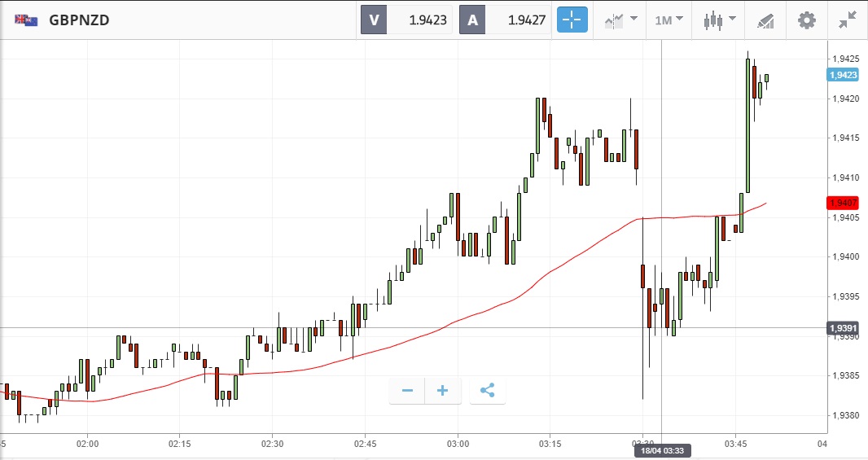The height and width of the screenshot is (460, 868).
Task: Click the V sell price 1.9423 button
Action: (x=406, y=20)
